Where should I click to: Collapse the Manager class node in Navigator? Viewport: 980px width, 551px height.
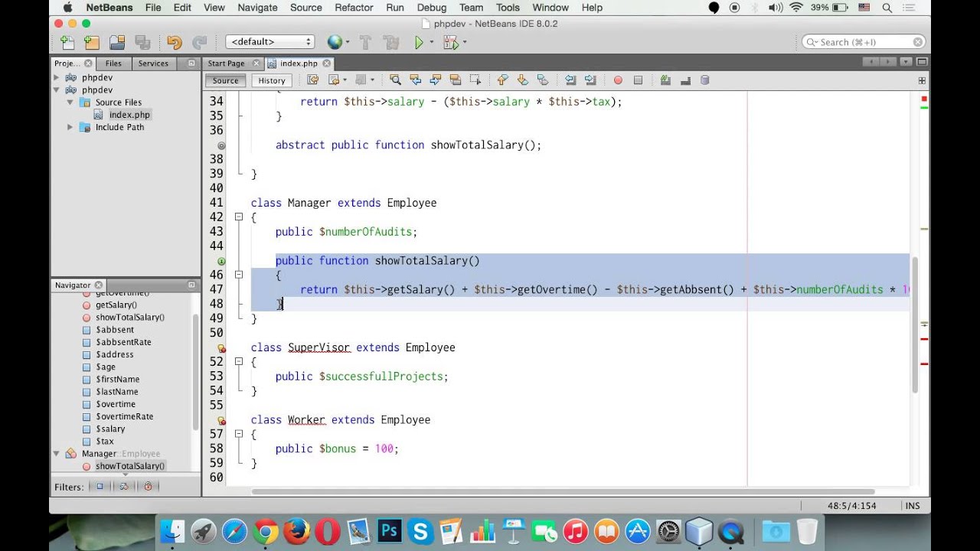57,453
